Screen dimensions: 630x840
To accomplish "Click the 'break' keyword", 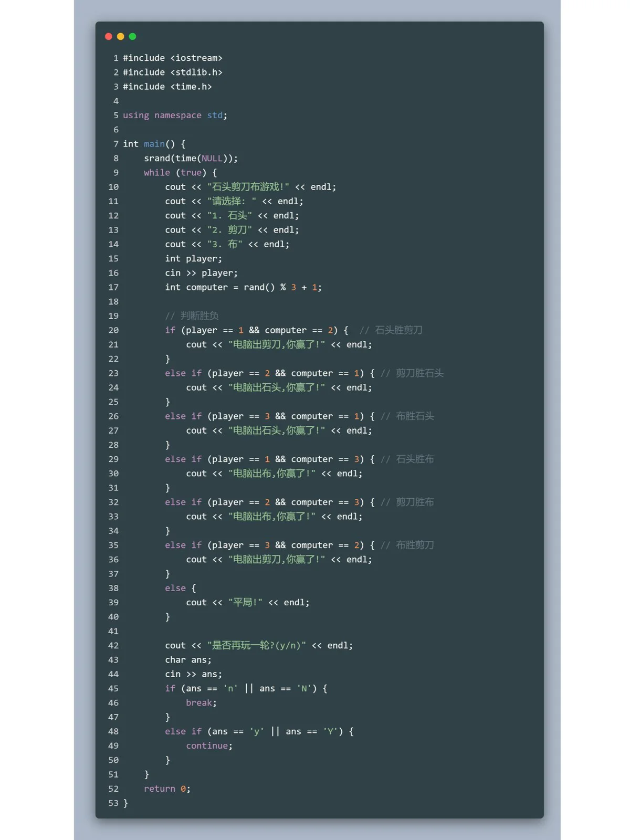I will (x=199, y=703).
